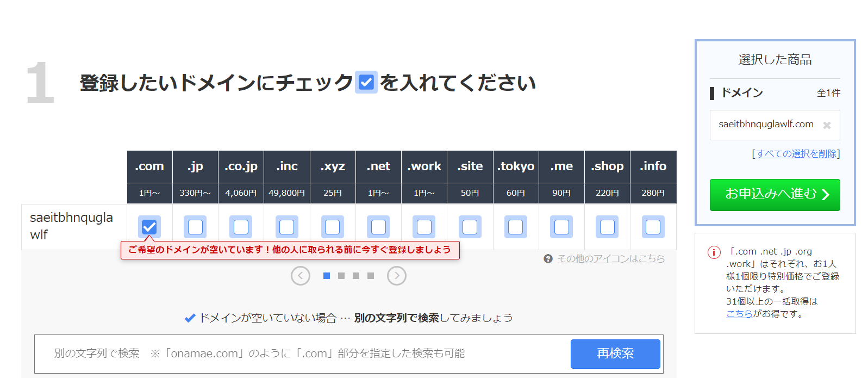This screenshot has width=868, height=378.
Task: Click the .me column header
Action: point(561,166)
